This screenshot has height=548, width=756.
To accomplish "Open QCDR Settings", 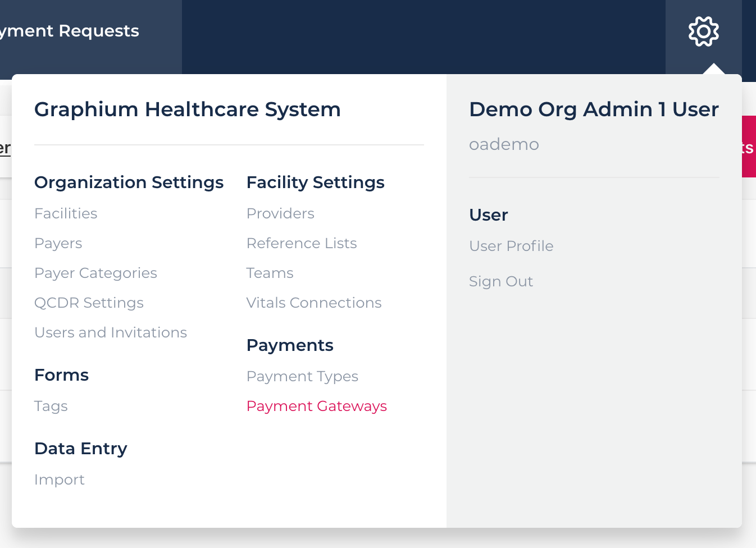I will click(x=89, y=303).
